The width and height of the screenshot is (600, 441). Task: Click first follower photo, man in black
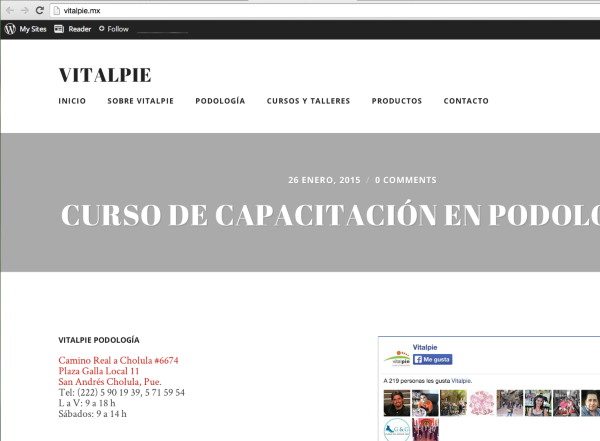click(397, 403)
